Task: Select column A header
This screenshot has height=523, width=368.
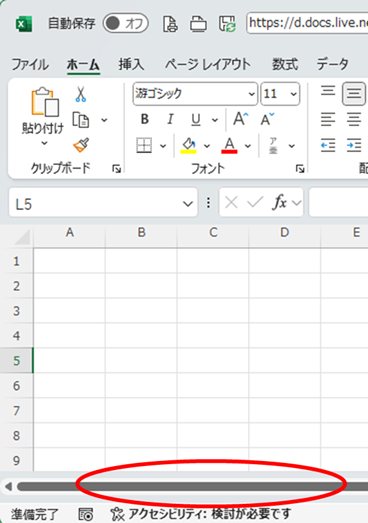Action: 69,232
